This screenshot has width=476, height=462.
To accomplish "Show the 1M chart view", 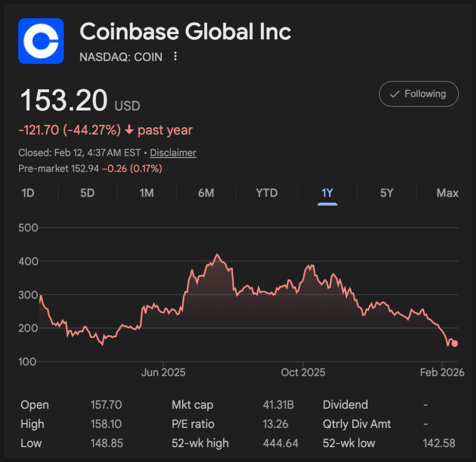I will [x=146, y=193].
